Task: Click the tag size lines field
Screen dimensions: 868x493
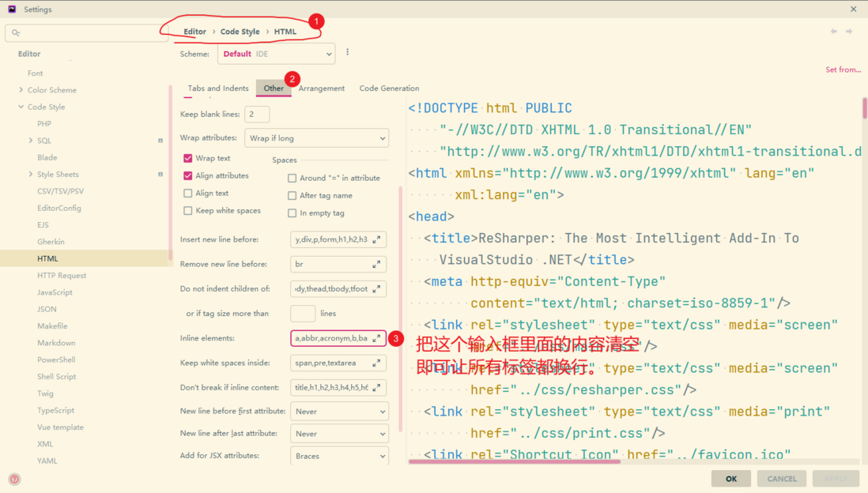Action: (x=303, y=313)
